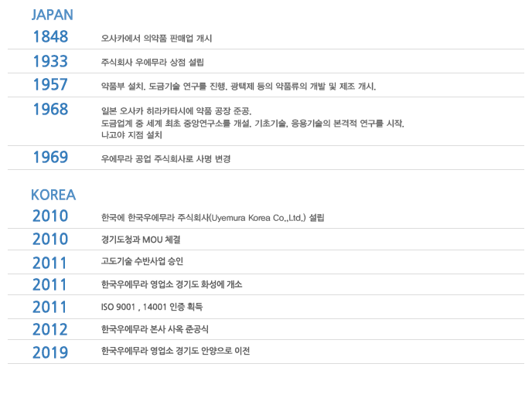Select the 1848 year label
The image size is (532, 408).
pyautogui.click(x=50, y=36)
